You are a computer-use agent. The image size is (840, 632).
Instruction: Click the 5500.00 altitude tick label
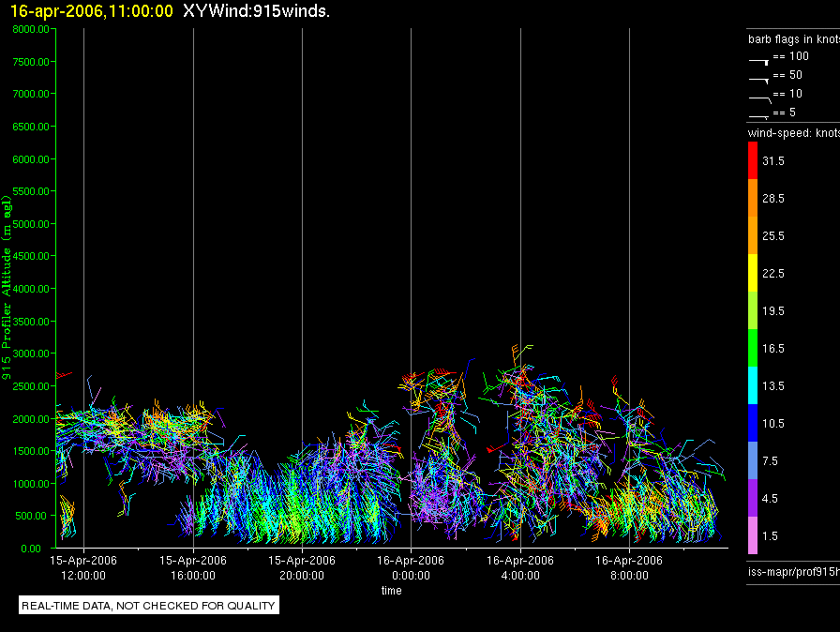[x=31, y=191]
